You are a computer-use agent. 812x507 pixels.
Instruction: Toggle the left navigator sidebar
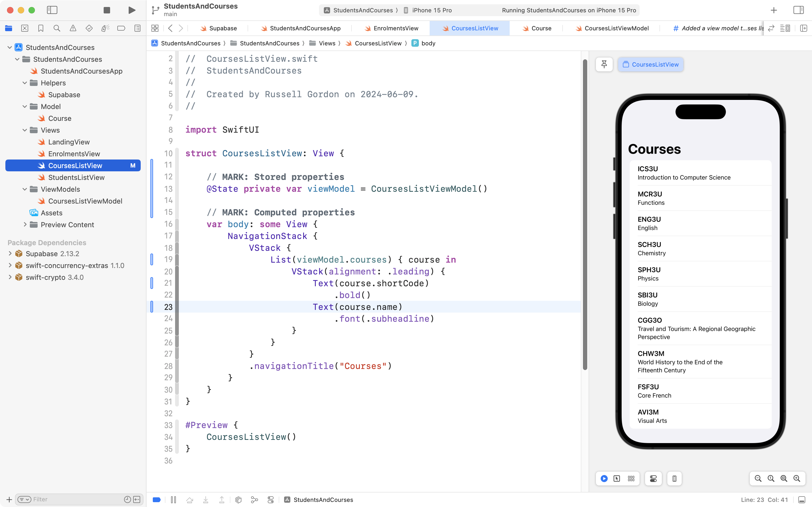(x=52, y=10)
